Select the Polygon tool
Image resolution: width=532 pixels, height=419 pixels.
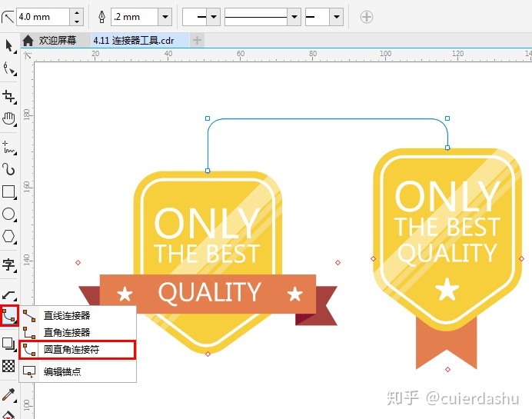tap(9, 237)
